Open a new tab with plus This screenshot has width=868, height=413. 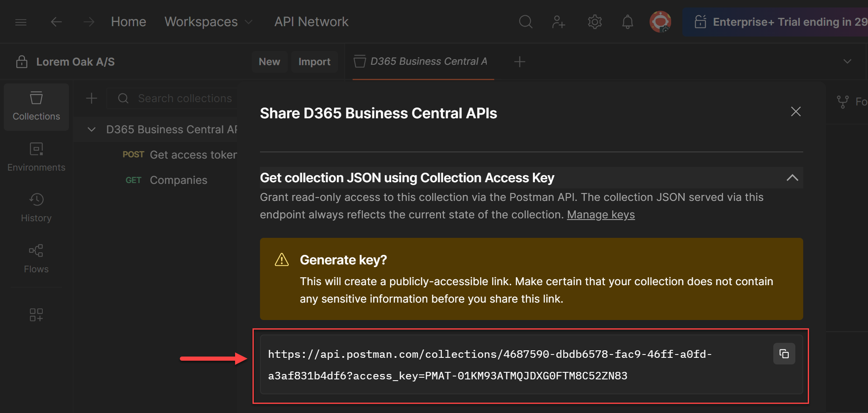[520, 62]
